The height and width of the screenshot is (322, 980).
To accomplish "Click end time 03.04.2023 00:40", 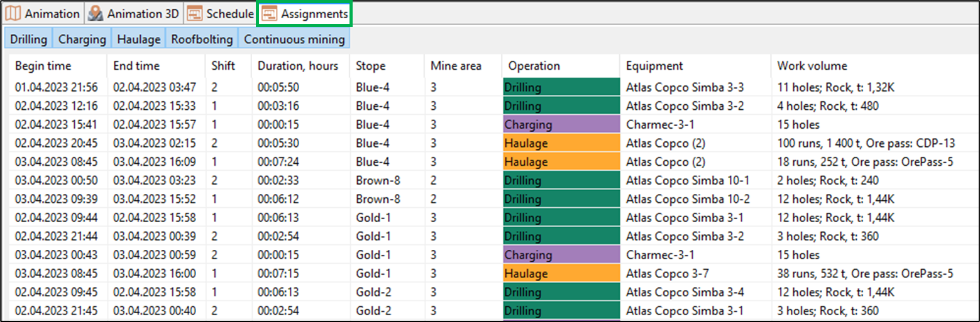I will 155,311.
